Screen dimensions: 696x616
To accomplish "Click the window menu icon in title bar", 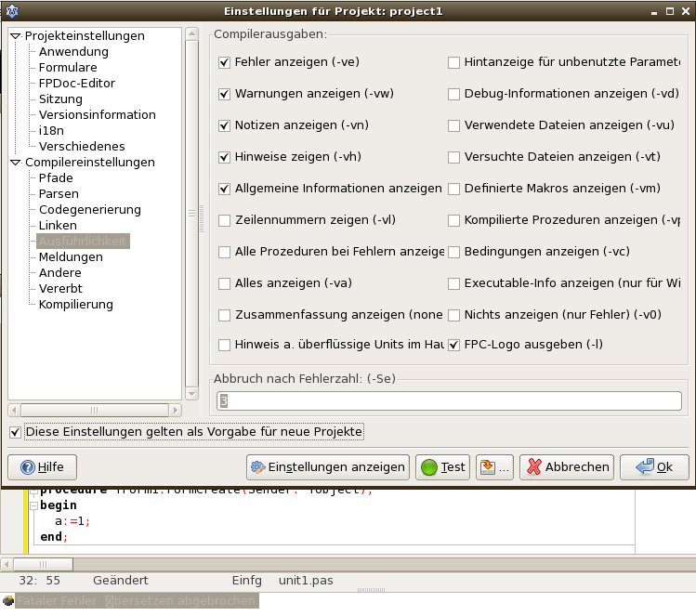I will 12,12.
